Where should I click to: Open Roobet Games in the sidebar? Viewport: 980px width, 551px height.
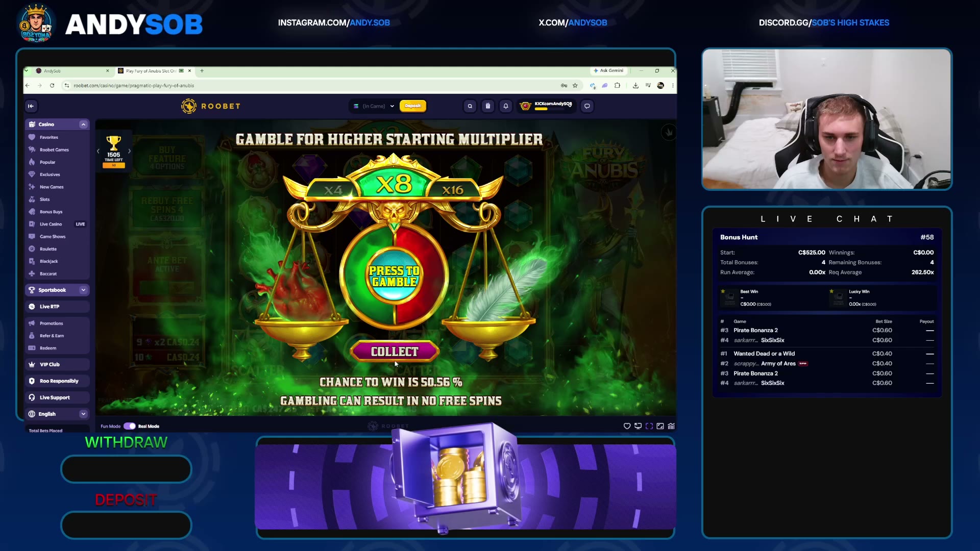[54, 150]
